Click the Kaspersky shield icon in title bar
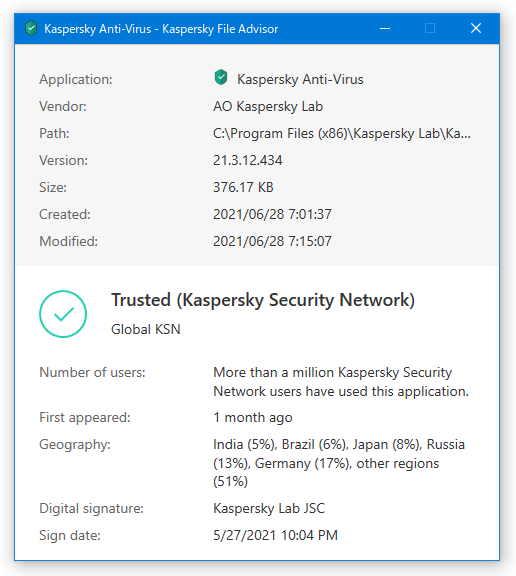The height and width of the screenshot is (576, 516). (x=31, y=28)
